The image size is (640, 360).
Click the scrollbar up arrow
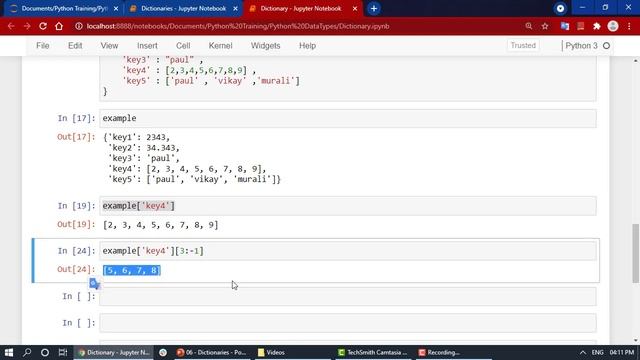(636, 60)
